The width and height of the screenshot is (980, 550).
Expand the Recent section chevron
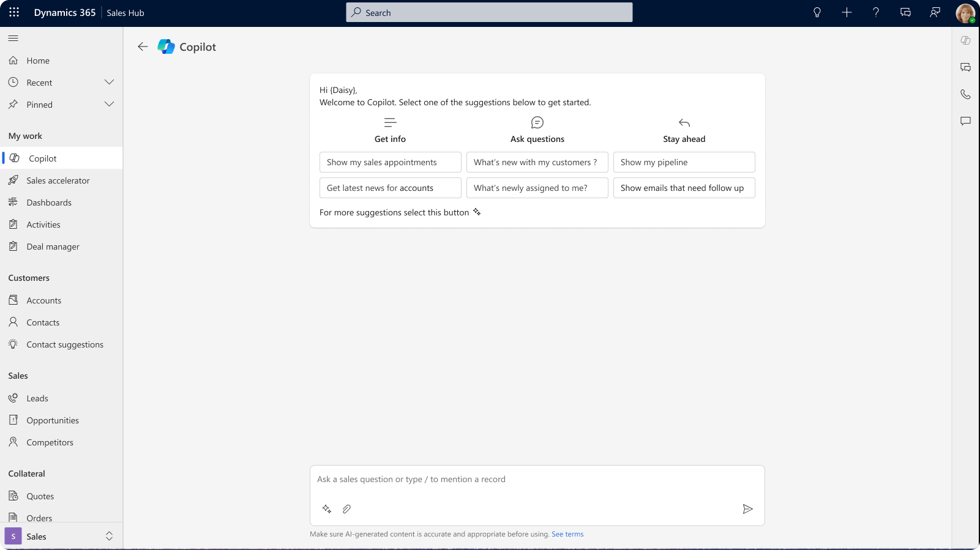pos(109,83)
